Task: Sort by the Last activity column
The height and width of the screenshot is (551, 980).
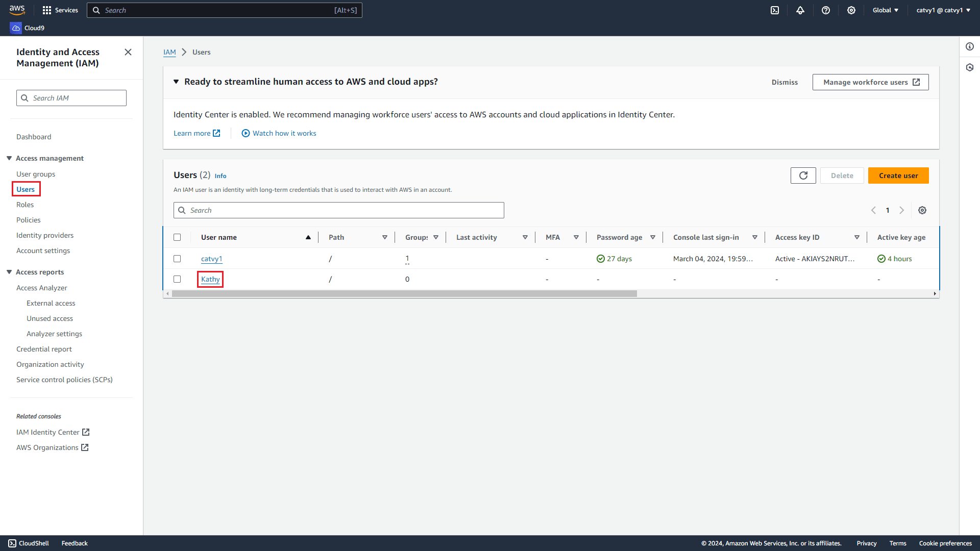Action: pyautogui.click(x=525, y=237)
